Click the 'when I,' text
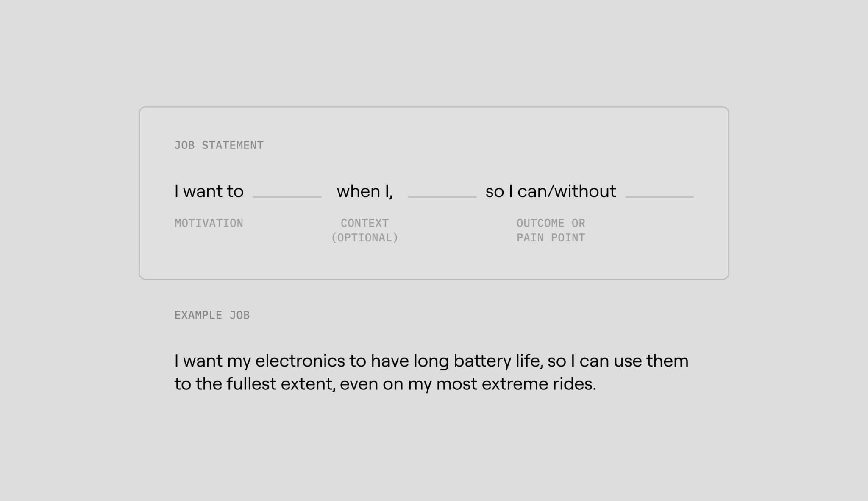This screenshot has width=868, height=501. point(364,192)
